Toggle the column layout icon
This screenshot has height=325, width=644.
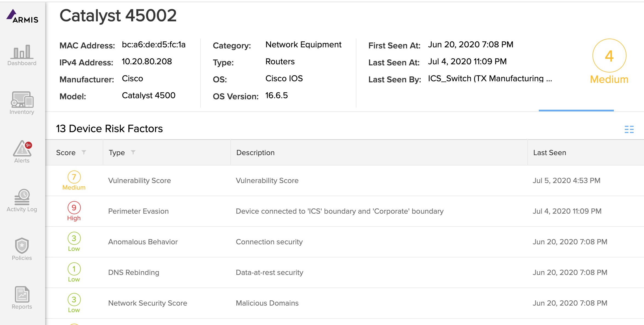[x=629, y=129]
